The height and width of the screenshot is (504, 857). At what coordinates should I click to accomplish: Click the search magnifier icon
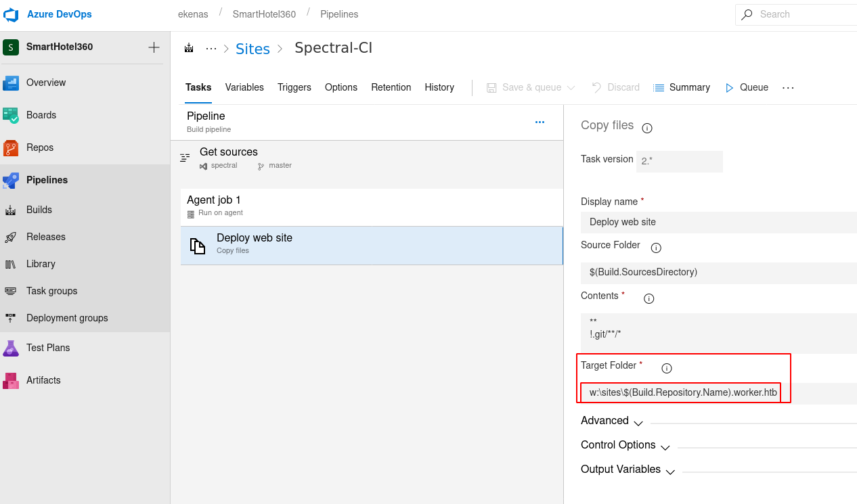(x=747, y=14)
